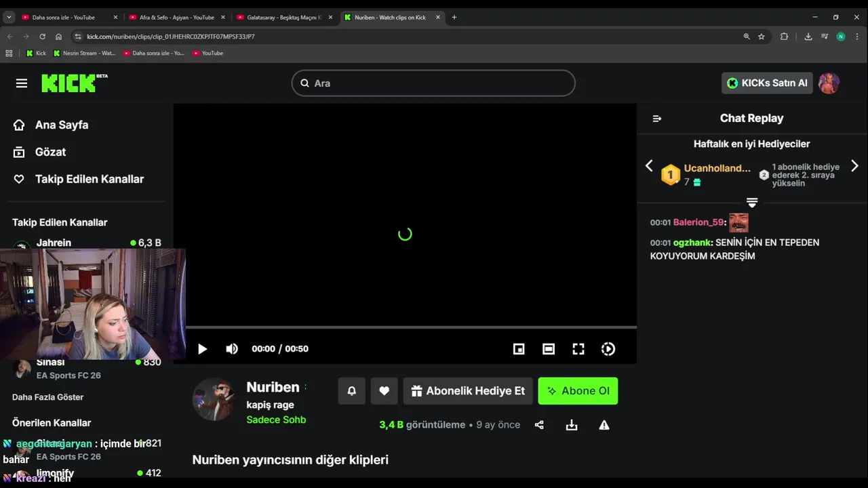Collapse the weekly gifters section
The image size is (868, 488).
[x=752, y=203]
